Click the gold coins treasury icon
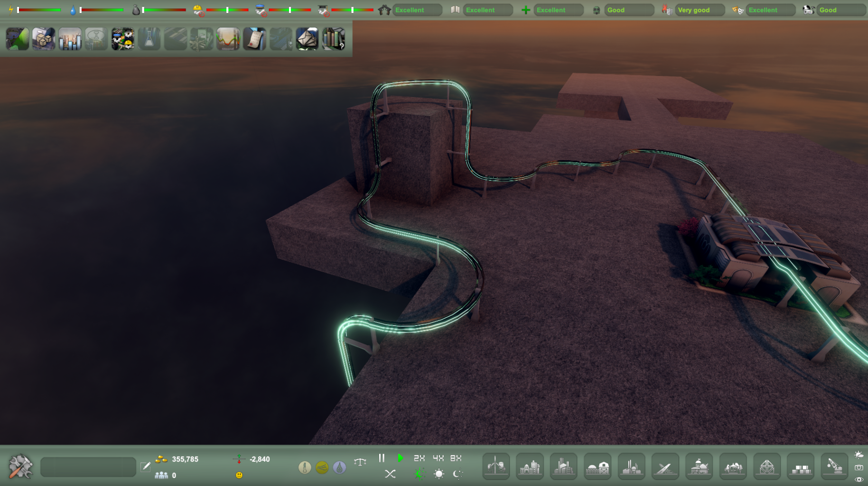 pos(161,459)
